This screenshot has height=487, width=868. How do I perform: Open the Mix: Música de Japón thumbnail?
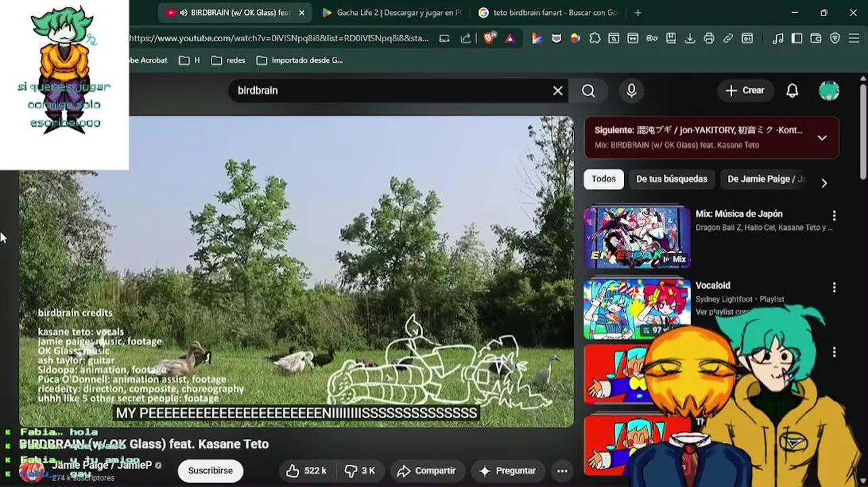point(637,237)
